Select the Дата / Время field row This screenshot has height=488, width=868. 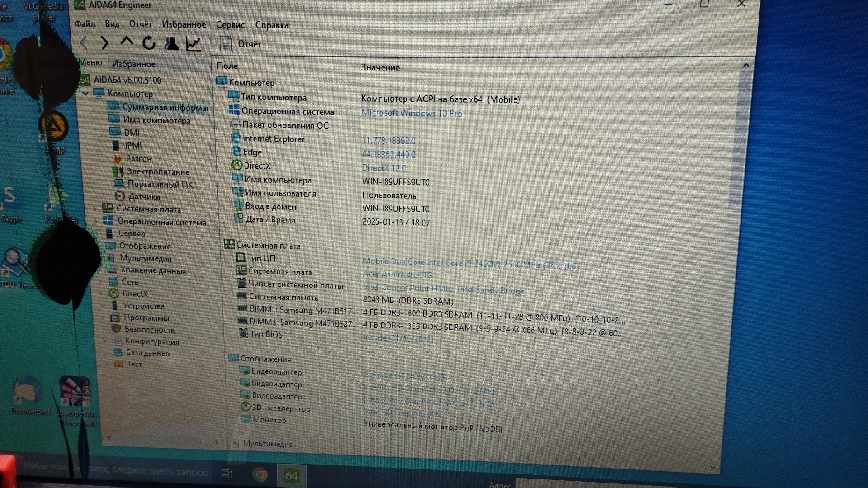click(x=332, y=221)
